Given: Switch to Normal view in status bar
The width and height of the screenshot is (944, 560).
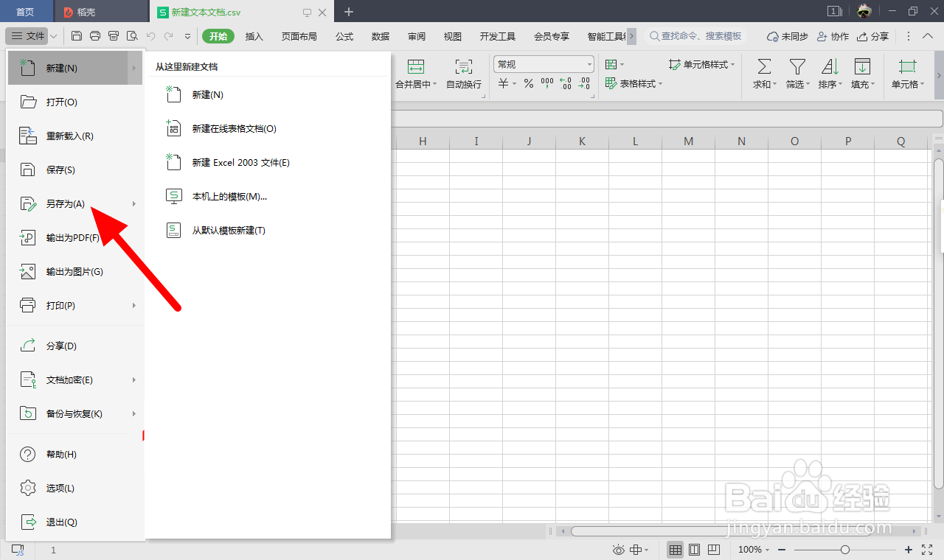Looking at the screenshot, I should click(x=675, y=550).
